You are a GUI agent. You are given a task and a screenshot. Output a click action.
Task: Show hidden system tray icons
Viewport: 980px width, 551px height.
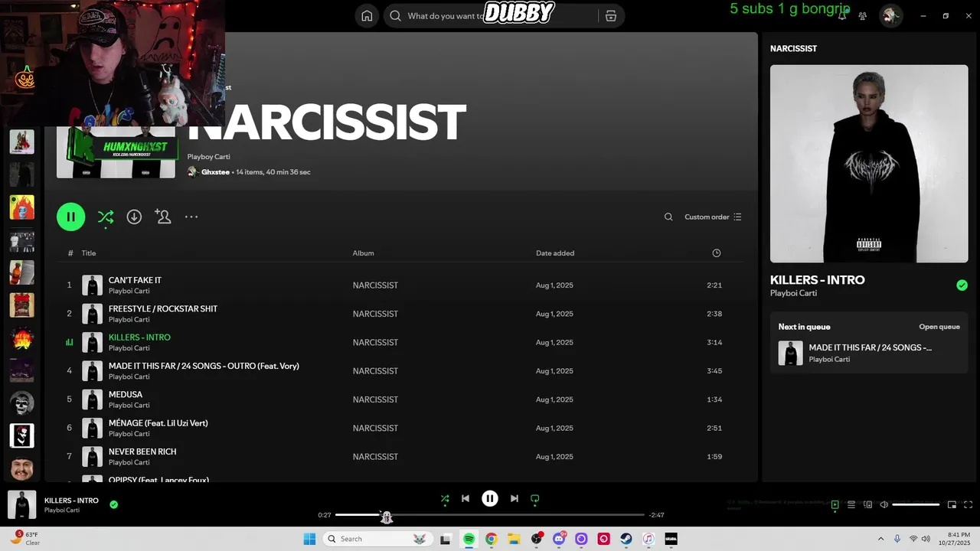880,539
